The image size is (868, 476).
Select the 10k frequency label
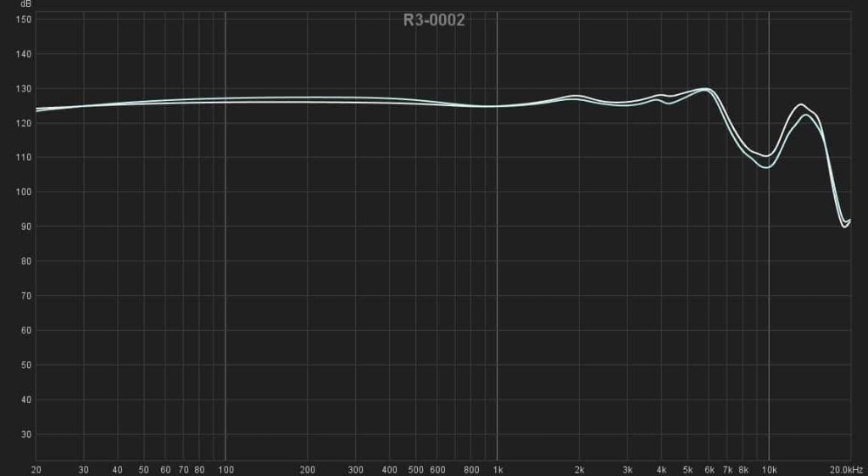pos(769,470)
